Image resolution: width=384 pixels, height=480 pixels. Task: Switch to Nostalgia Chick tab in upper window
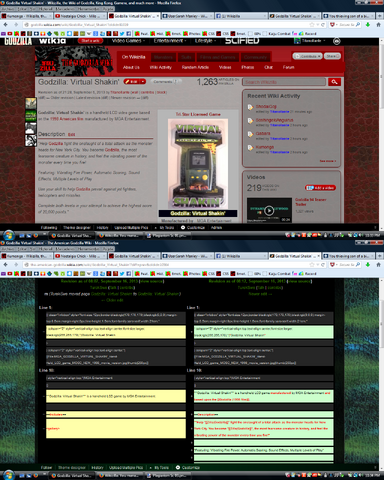coord(80,16)
